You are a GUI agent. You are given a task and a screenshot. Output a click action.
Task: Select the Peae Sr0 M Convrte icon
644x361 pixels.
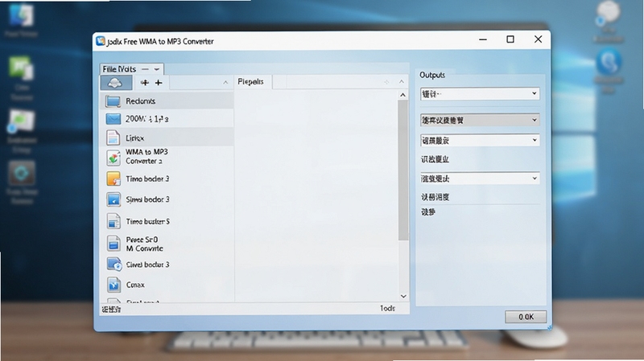point(114,244)
